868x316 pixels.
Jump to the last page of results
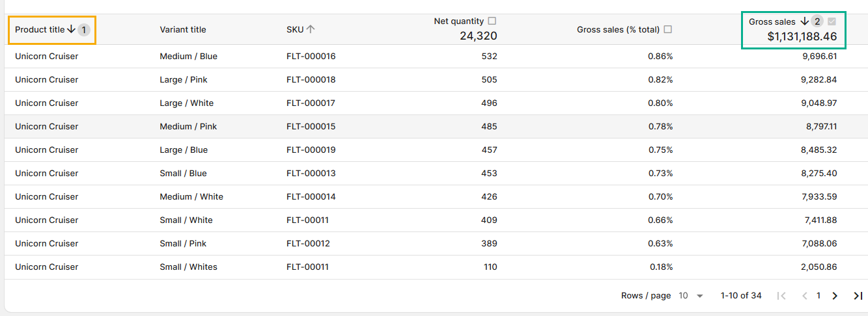858,296
